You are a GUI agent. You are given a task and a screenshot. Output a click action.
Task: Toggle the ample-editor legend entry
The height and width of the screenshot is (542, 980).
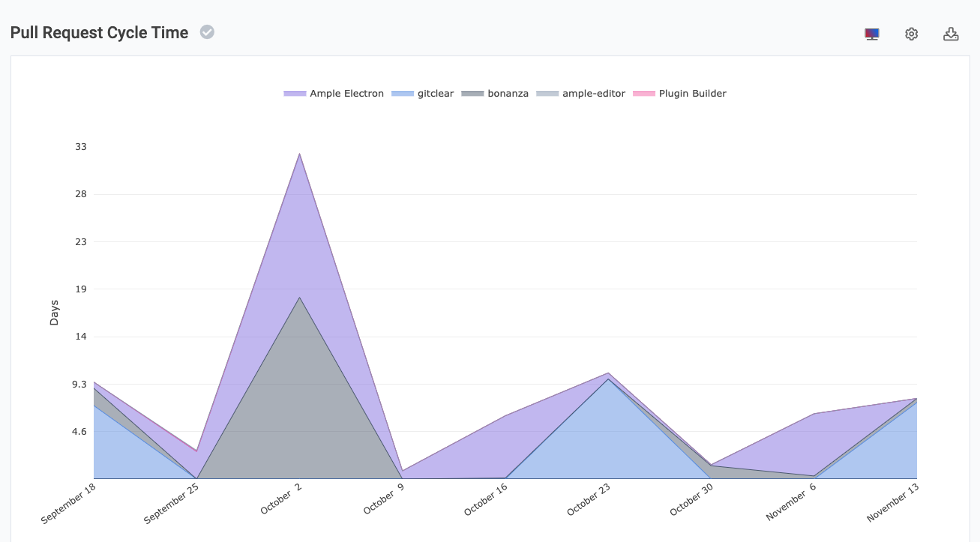coord(593,94)
